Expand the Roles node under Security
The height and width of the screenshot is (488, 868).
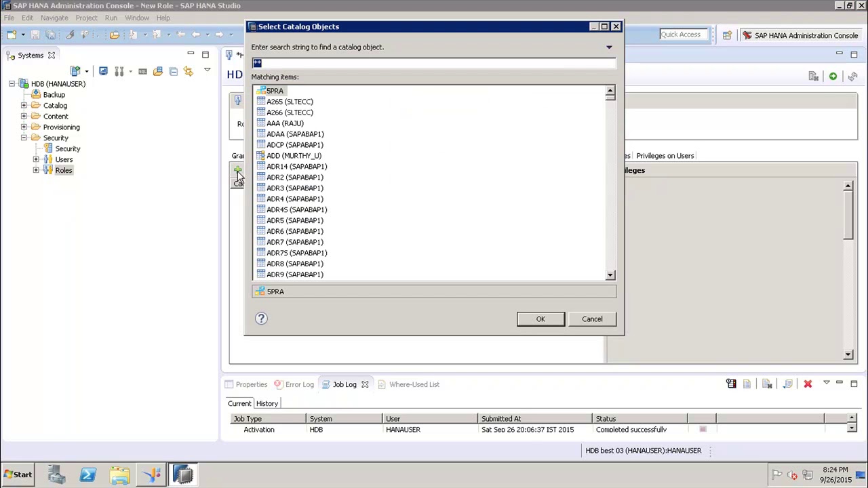[36, 171]
